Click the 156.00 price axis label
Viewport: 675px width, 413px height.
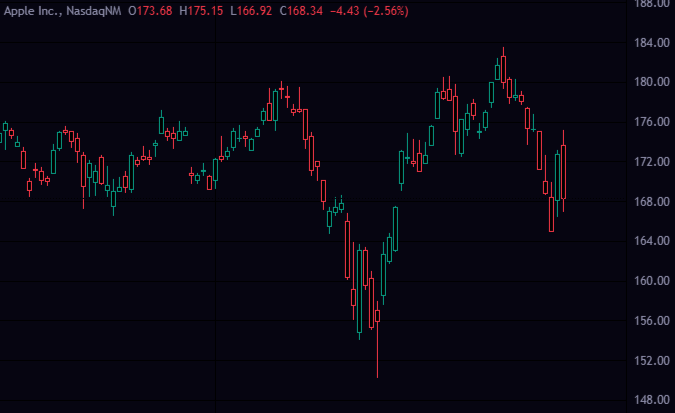pyautogui.click(x=650, y=321)
